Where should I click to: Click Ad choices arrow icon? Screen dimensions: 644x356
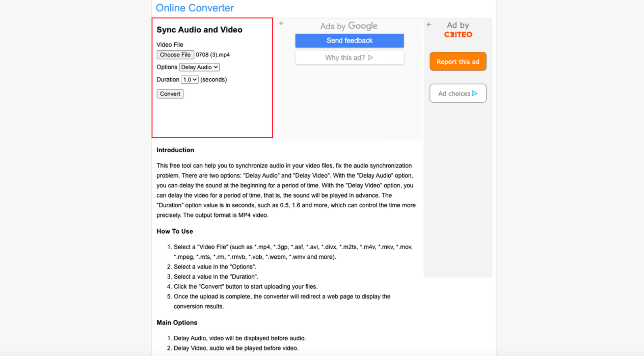click(x=475, y=94)
